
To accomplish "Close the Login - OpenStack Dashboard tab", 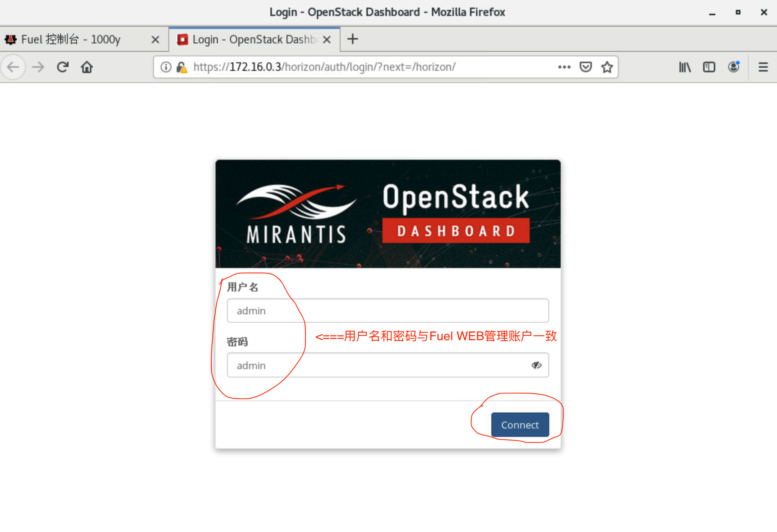I will click(326, 40).
